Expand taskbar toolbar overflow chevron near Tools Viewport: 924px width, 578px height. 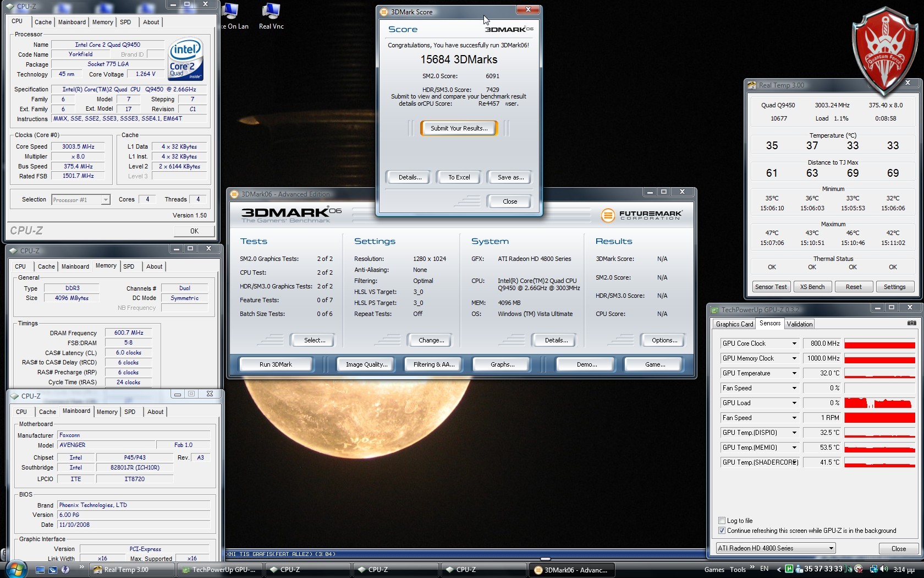(x=752, y=567)
